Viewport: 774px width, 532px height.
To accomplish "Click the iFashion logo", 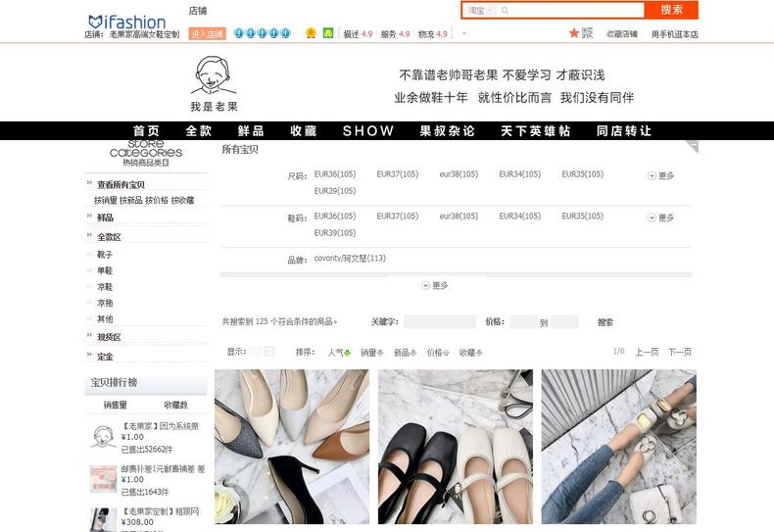I will (x=126, y=21).
